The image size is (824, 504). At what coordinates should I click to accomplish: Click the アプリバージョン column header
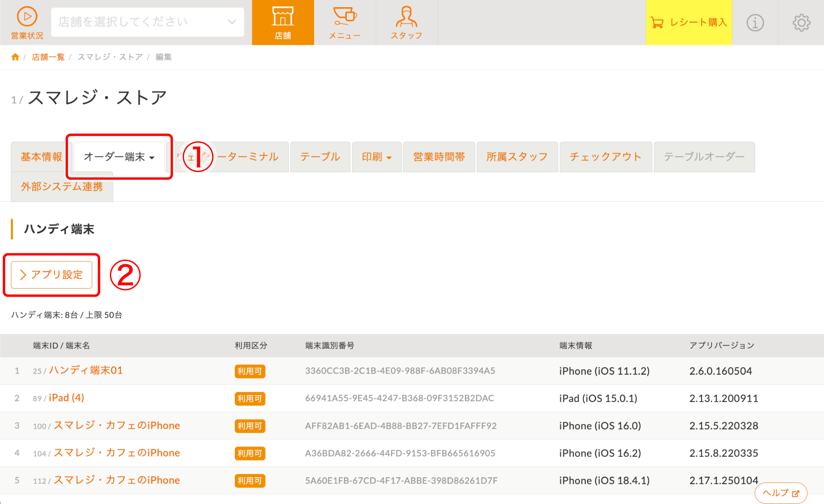(x=722, y=345)
